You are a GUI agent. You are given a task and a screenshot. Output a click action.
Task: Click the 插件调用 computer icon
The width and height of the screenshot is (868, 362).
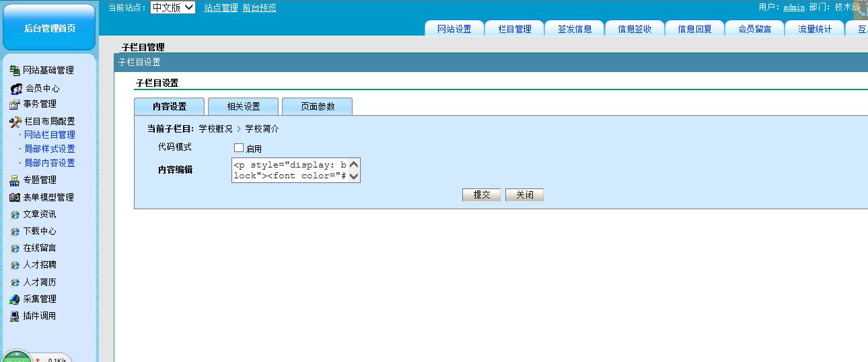[x=15, y=316]
